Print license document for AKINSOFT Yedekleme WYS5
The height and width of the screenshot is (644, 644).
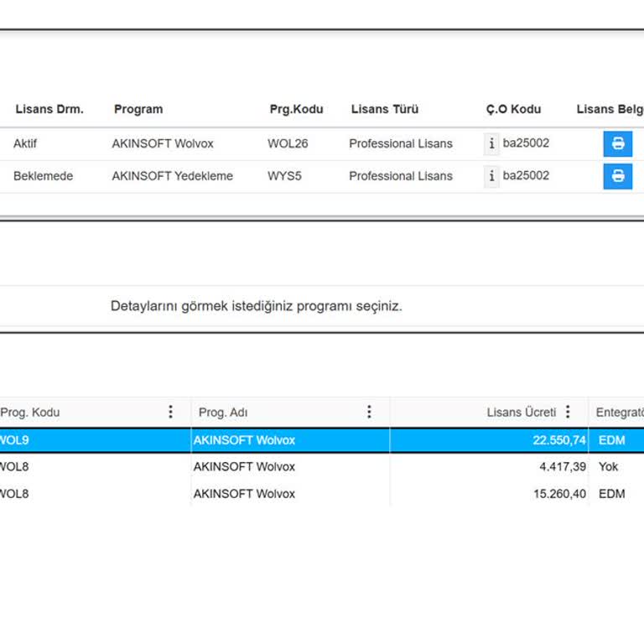point(617,176)
